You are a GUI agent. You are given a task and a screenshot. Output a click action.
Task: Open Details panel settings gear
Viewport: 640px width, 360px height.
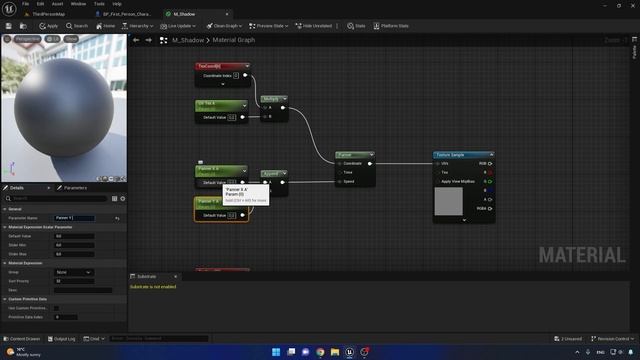[122, 198]
